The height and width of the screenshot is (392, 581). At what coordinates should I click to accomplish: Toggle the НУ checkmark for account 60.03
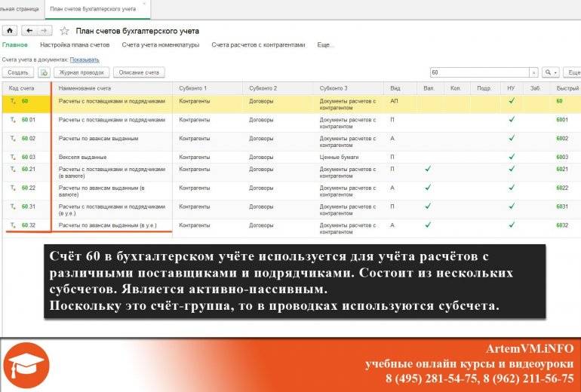pyautogui.click(x=511, y=157)
